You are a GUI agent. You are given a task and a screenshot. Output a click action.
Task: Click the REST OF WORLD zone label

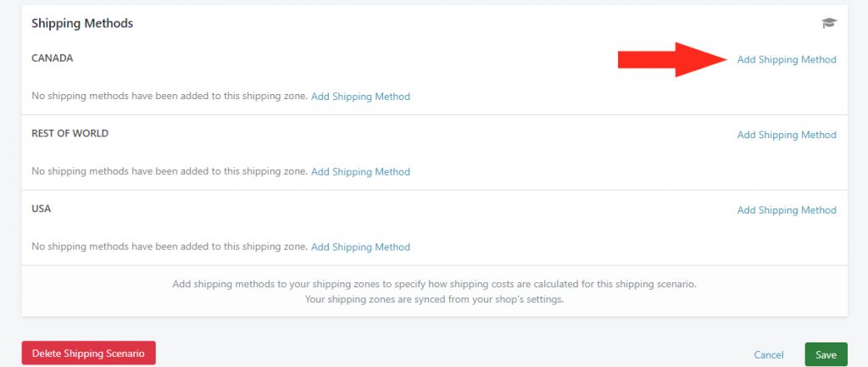70,133
